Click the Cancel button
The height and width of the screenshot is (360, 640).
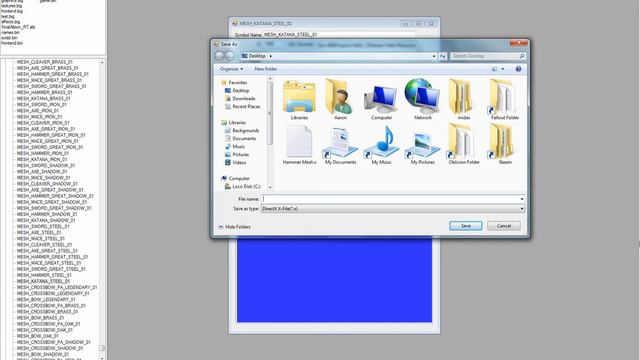click(x=504, y=226)
